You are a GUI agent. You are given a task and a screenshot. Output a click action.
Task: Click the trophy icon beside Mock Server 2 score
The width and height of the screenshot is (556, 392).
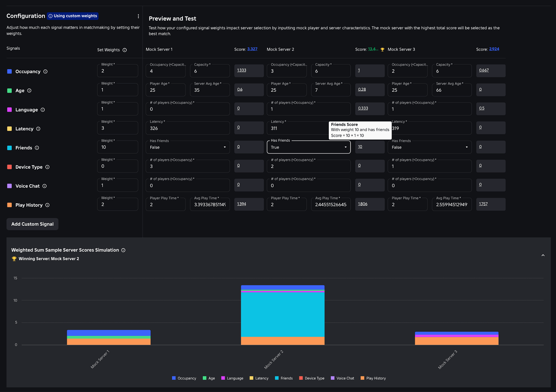[382, 49]
